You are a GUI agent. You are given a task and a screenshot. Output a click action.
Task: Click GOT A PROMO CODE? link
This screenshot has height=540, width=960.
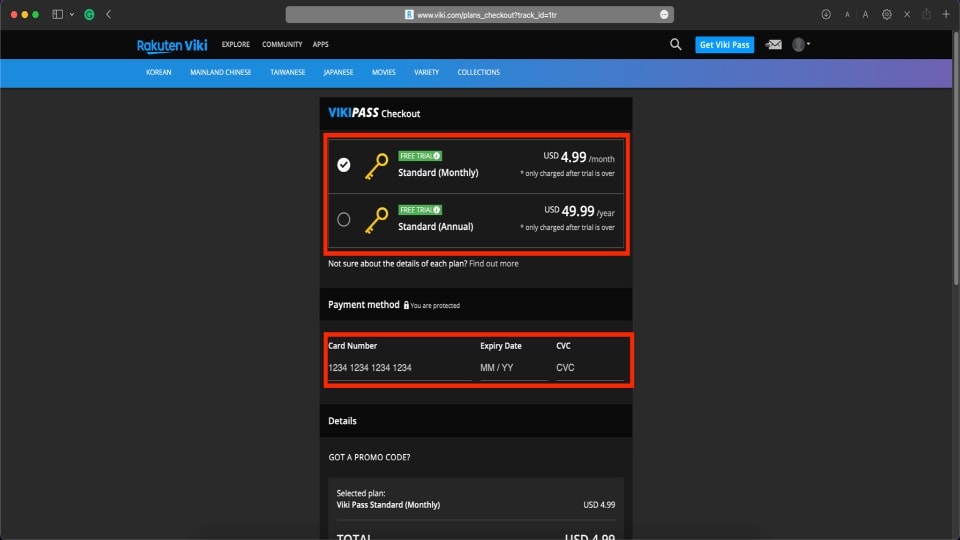[369, 457]
